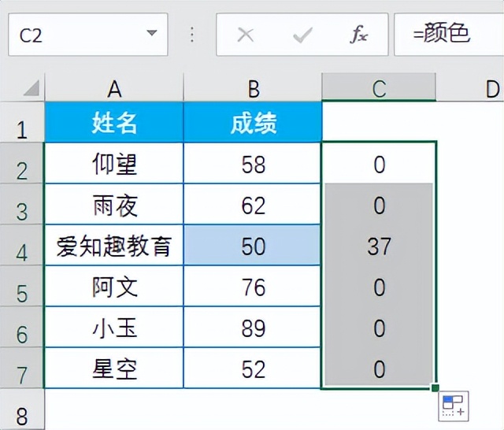Screen dimensions: 504x430
Task: Click the fill handle at C7 corner
Action: 435,388
